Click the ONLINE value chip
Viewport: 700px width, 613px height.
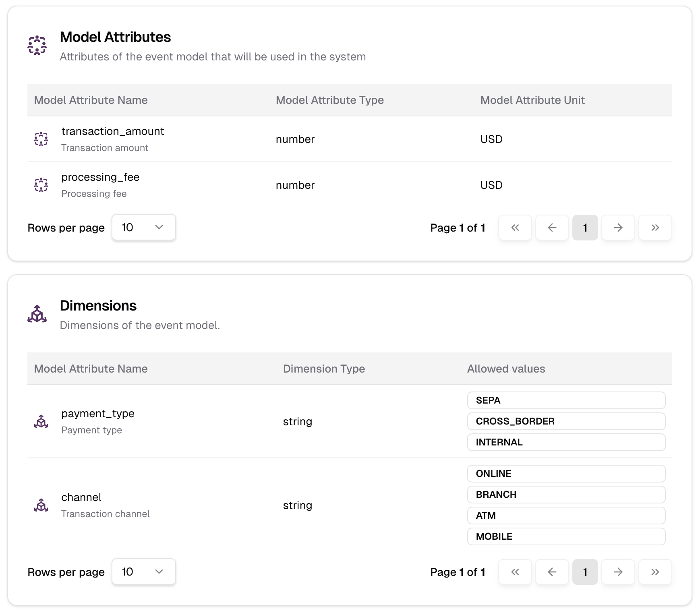tap(566, 474)
